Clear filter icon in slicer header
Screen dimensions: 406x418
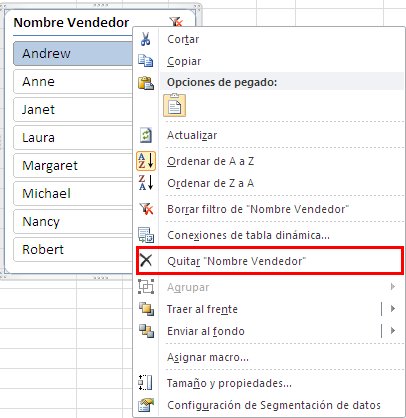click(176, 22)
